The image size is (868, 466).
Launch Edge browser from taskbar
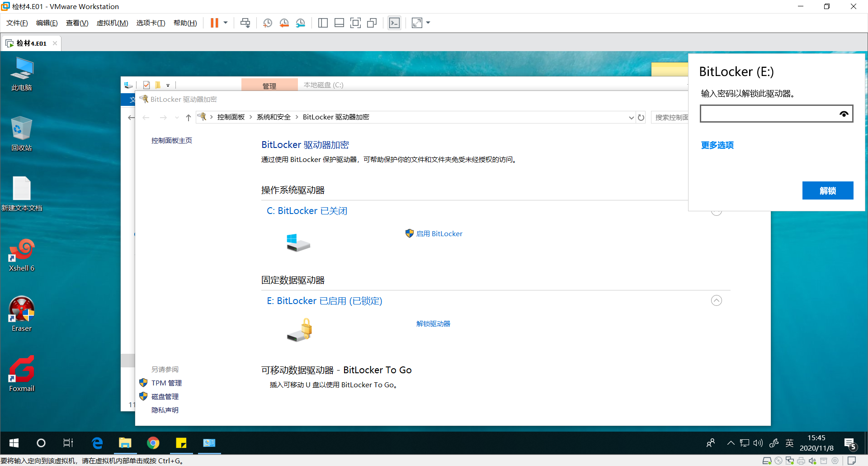coord(97,443)
